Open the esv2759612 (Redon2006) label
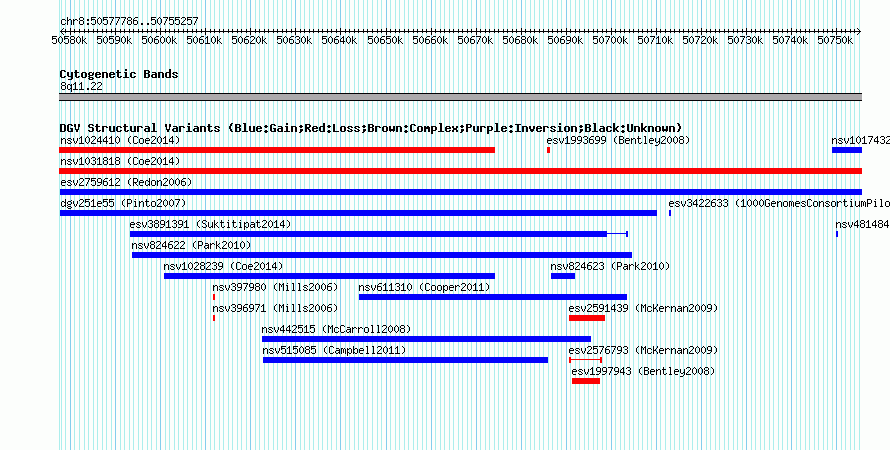 (x=126, y=182)
